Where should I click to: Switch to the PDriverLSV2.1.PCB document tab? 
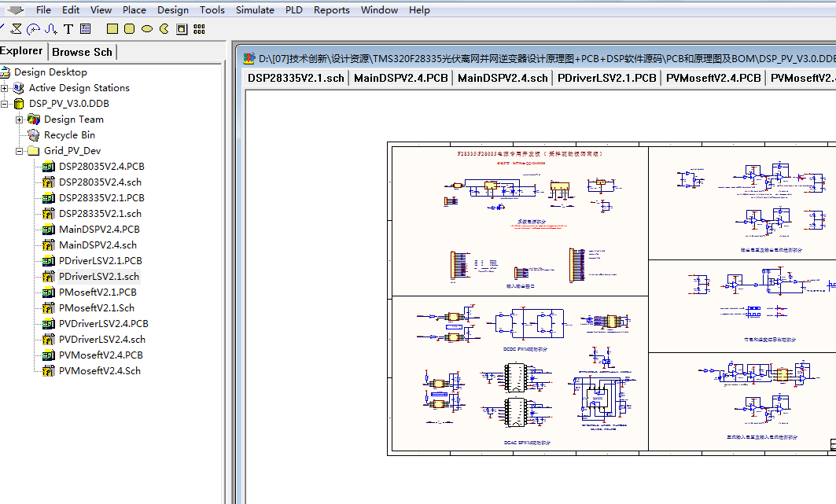[606, 78]
